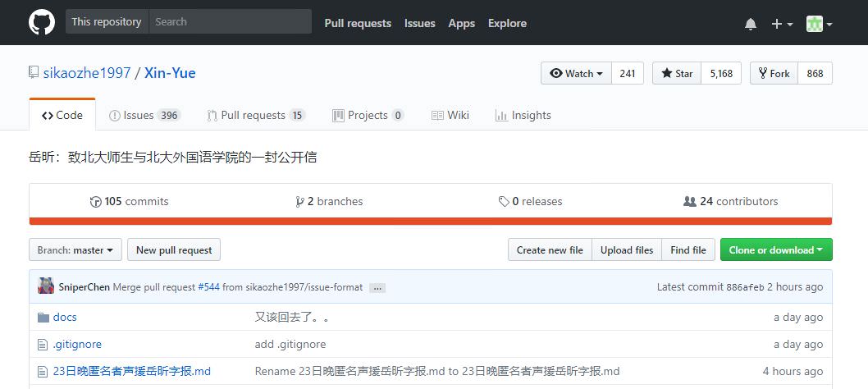Image resolution: width=868 pixels, height=389 pixels.
Task: Fork this repository
Action: click(774, 73)
